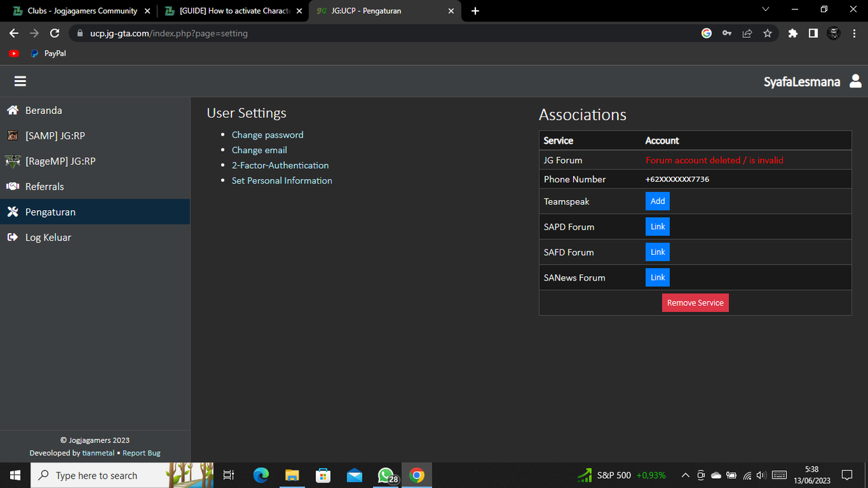Open the Mail app from the taskbar
Screen dimensions: 868x488
click(x=354, y=475)
